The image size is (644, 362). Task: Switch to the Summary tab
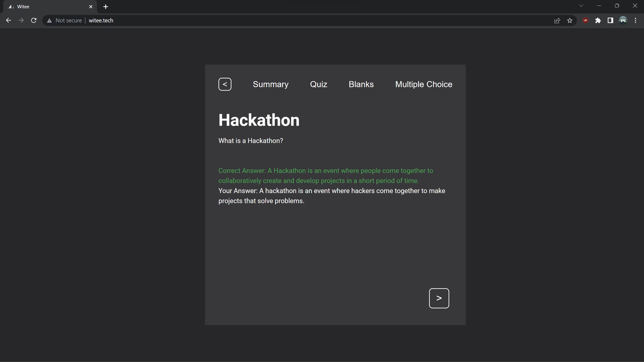click(271, 84)
